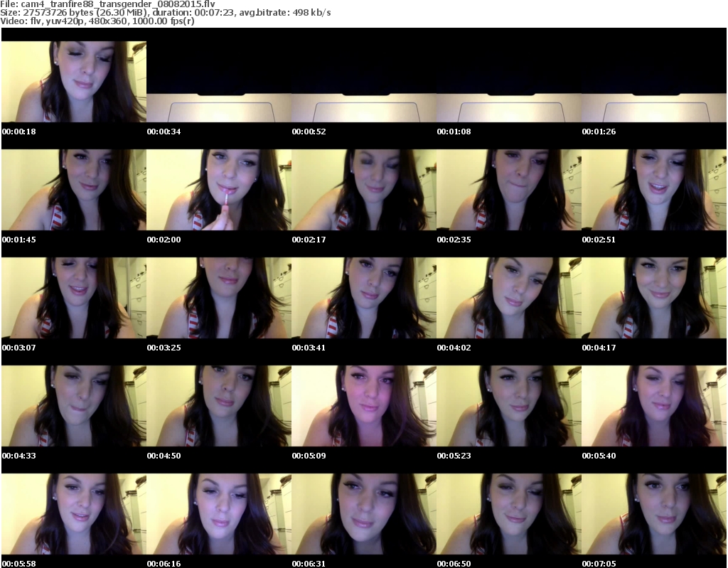The image size is (728, 568).
Task: Select the thumbnail at 00:00:34
Action: click(x=219, y=82)
